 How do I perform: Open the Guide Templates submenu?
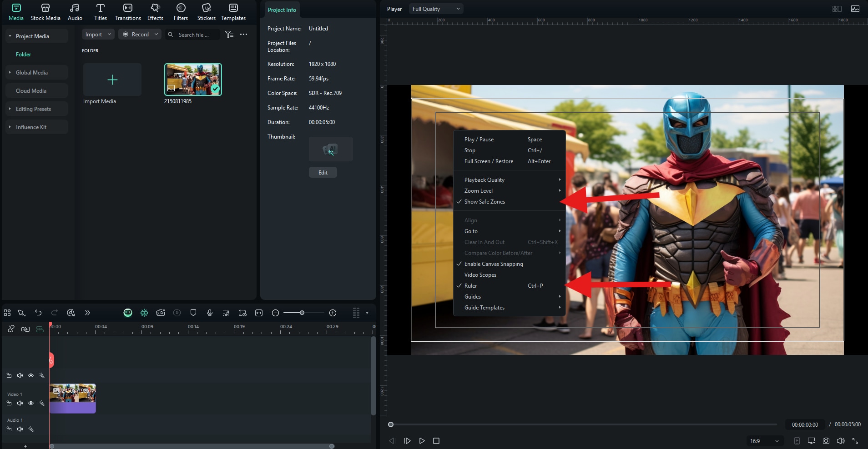(510, 308)
